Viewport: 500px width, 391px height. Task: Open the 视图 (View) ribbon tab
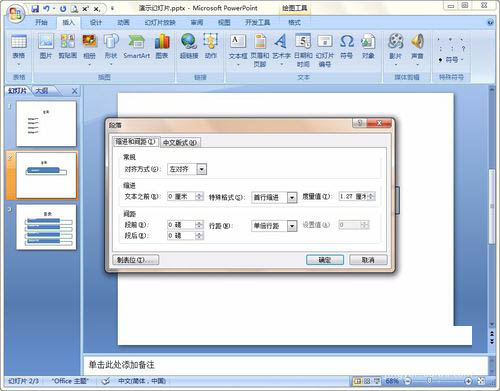tap(224, 22)
